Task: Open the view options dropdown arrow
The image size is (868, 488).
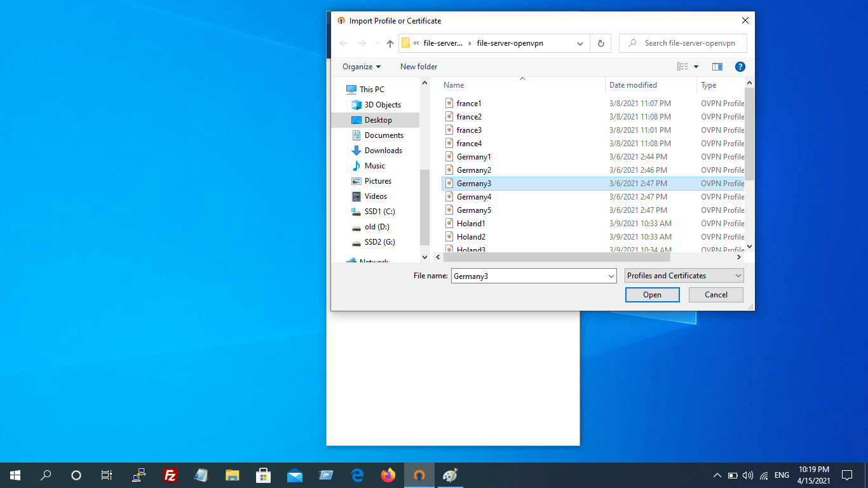Action: 696,67
